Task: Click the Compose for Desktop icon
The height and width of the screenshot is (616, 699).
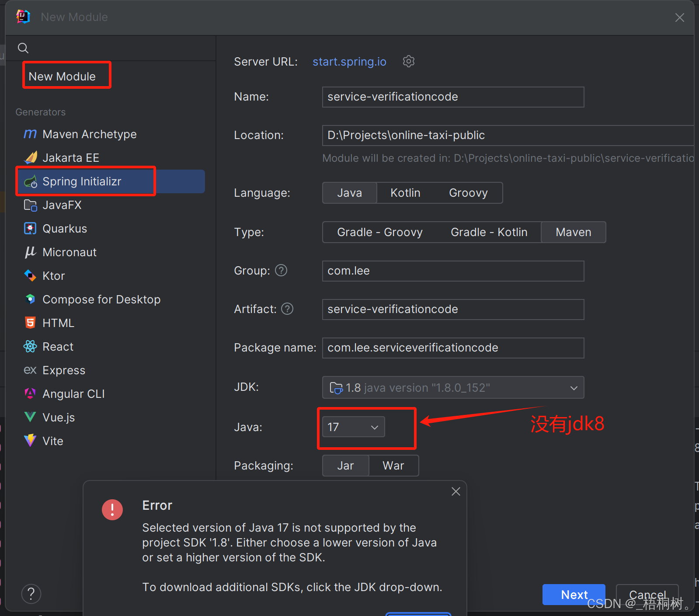Action: click(x=30, y=299)
